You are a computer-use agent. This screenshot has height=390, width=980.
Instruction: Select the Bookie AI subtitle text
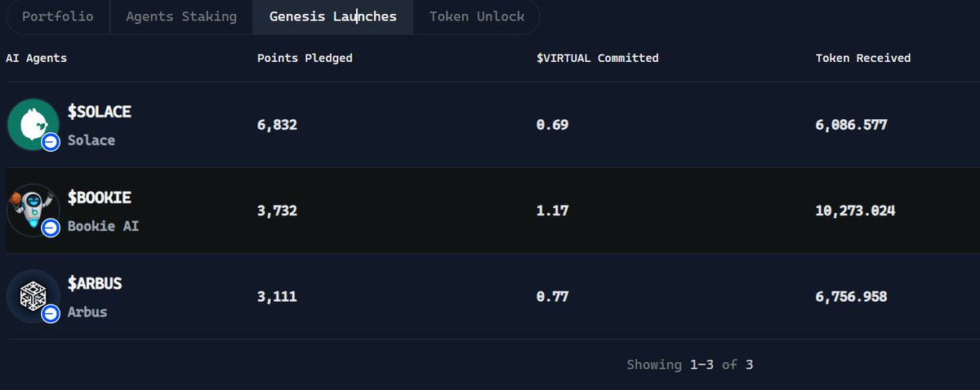(103, 226)
